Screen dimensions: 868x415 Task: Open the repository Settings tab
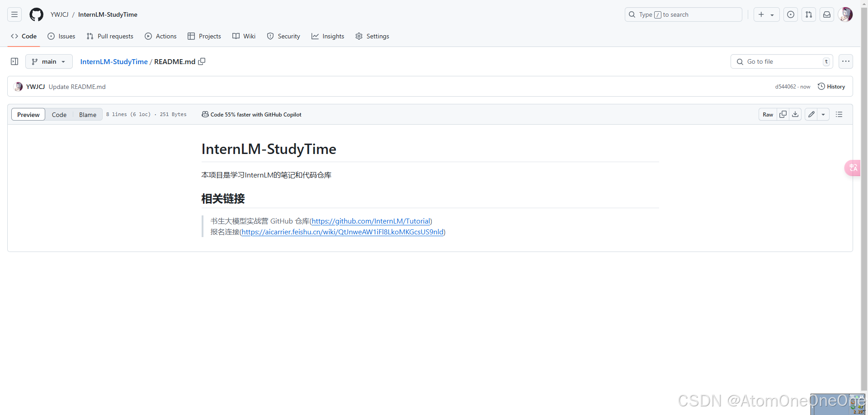tap(372, 36)
